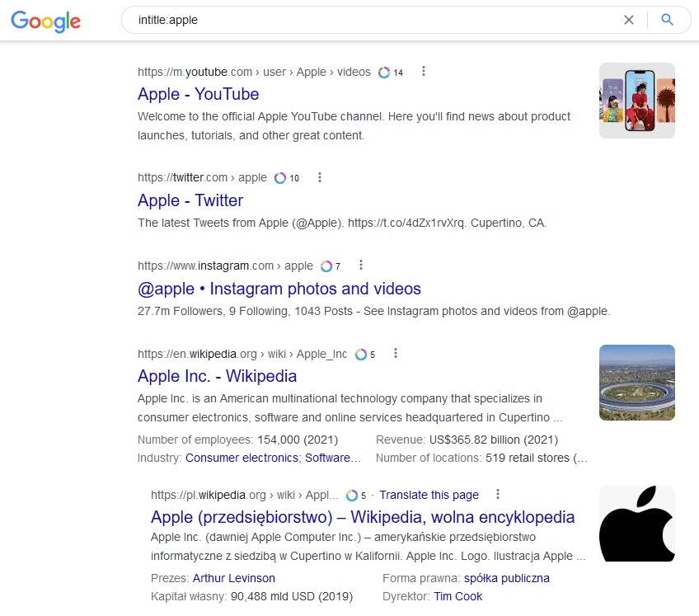Click the extension ring icon beside en.wikipedia result
The image size is (699, 616).
tap(361, 354)
